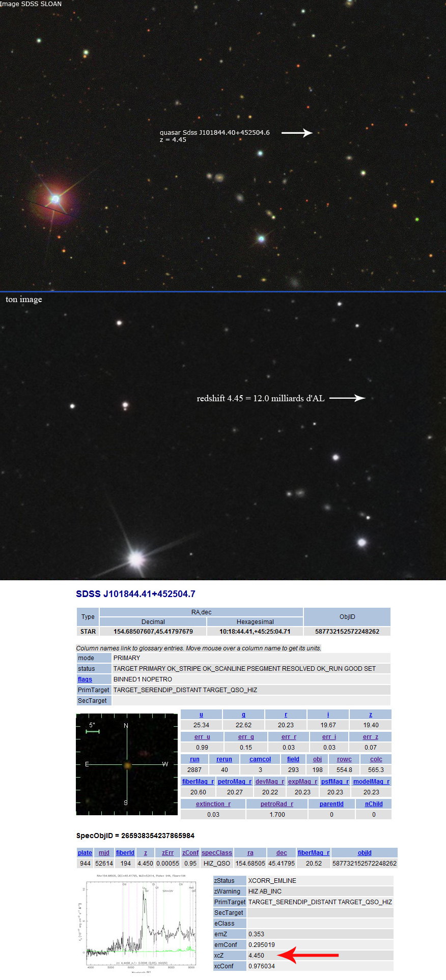Viewport: 446px width, 980px height.
Task: Click the finder chart thumbnail with N-S-E-W crosshair
Action: pyautogui.click(x=127, y=764)
